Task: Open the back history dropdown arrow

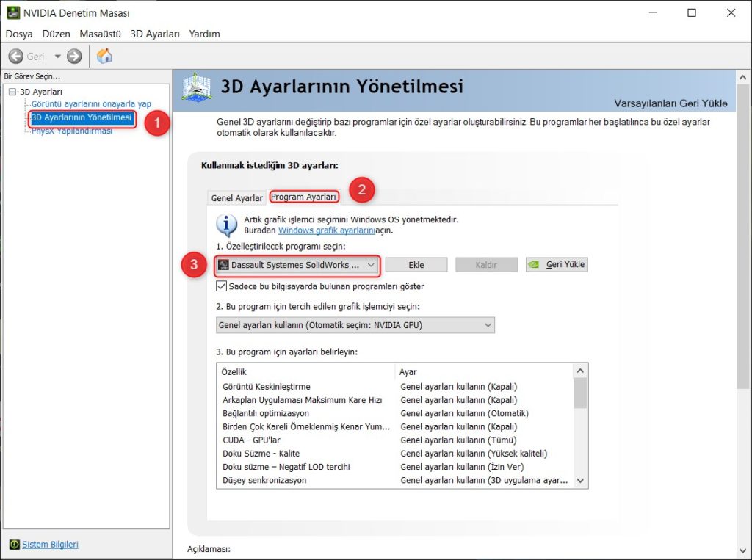Action: [57, 57]
